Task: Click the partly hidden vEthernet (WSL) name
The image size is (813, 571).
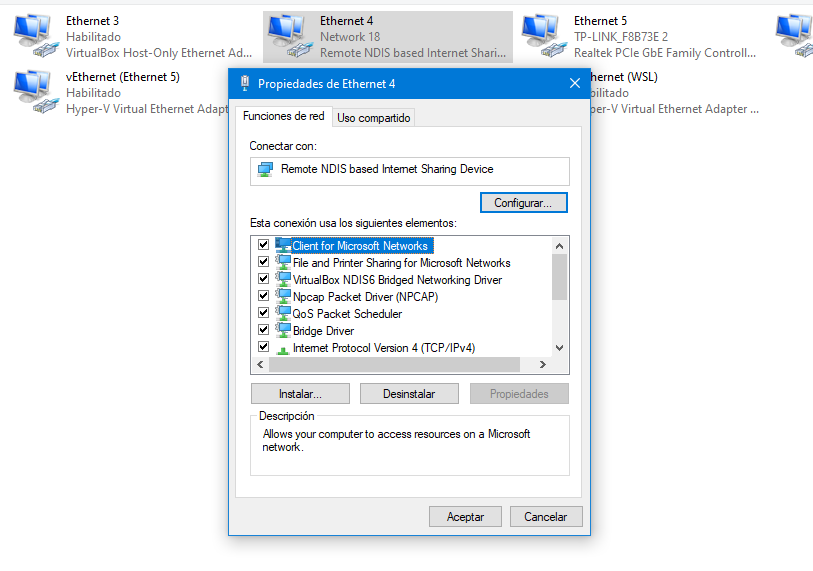Action: [x=624, y=77]
